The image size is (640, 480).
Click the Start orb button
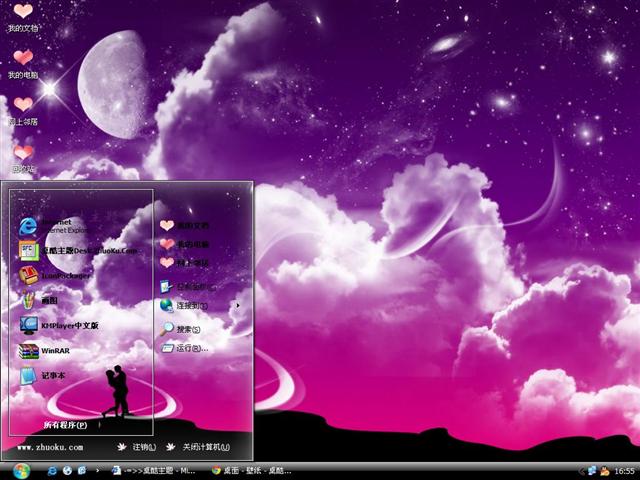21,471
